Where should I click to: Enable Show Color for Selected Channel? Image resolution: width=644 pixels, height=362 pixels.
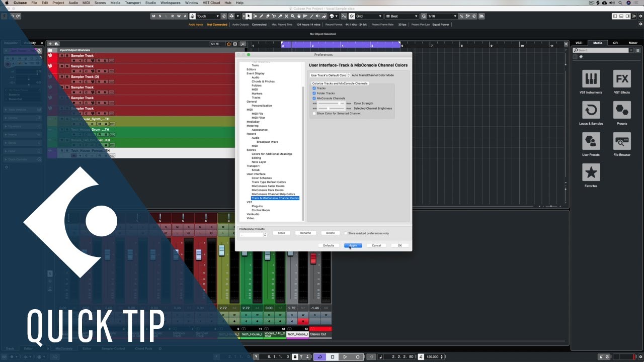click(314, 113)
